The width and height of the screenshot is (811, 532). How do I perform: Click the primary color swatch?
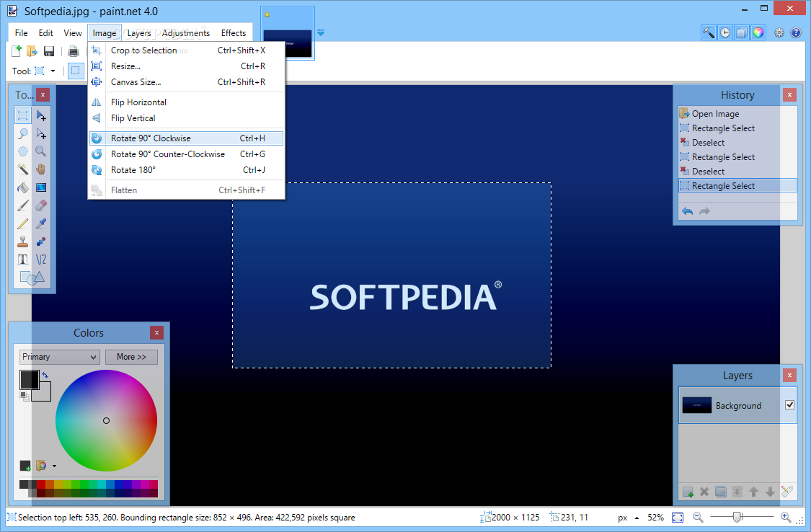[x=29, y=379]
